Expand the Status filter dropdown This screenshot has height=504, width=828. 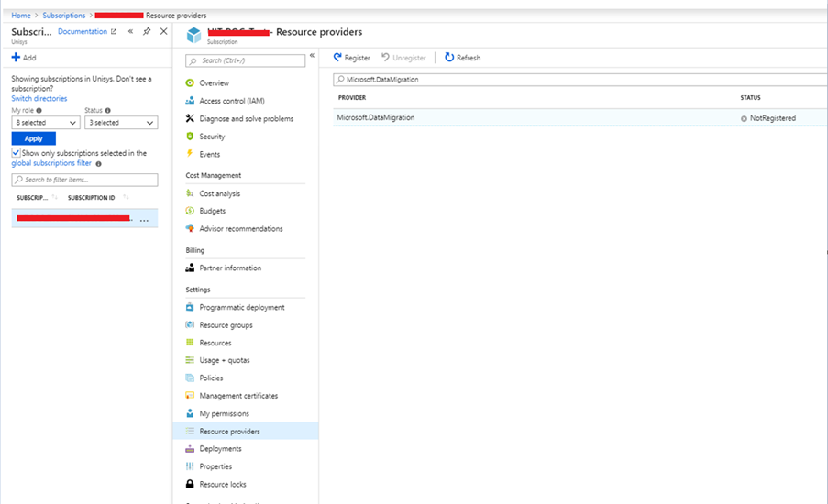[x=121, y=123]
